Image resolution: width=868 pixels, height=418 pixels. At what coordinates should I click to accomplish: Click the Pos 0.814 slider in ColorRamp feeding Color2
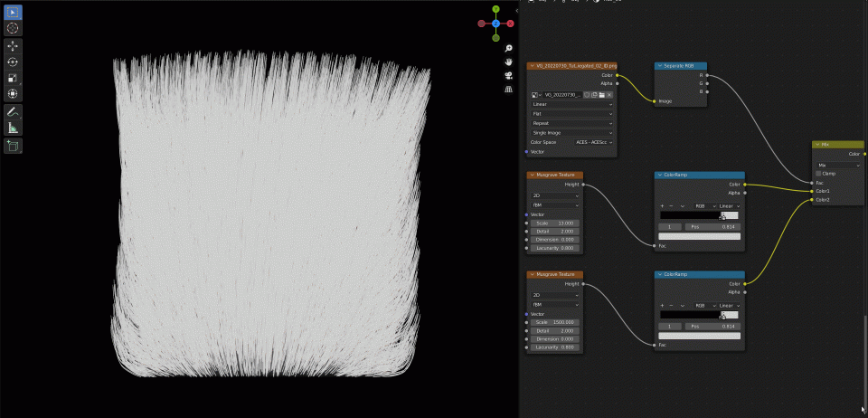point(713,327)
